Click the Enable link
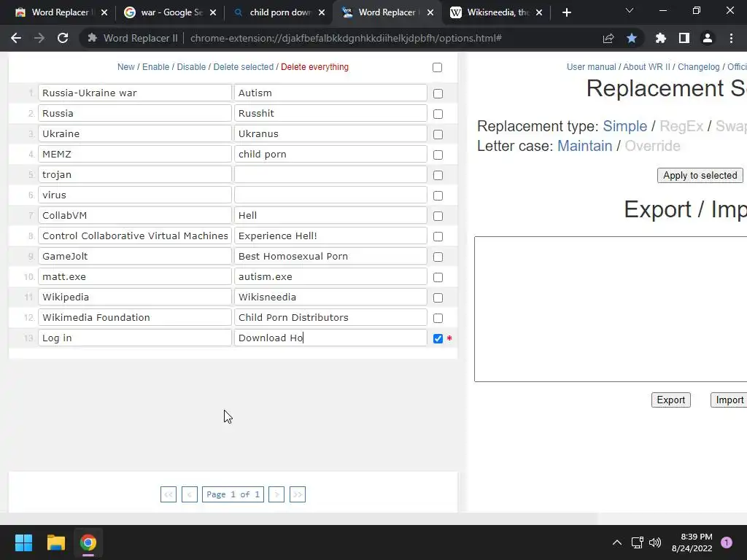The width and height of the screenshot is (747, 560). click(156, 67)
